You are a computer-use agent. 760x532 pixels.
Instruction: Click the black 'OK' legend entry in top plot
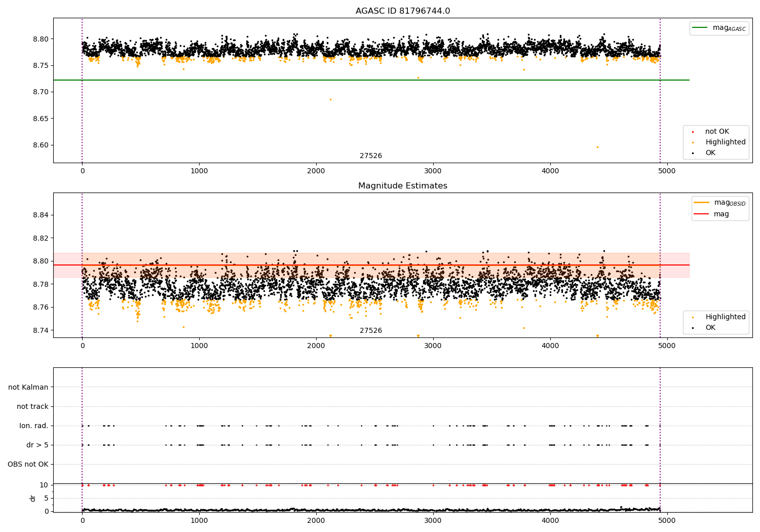(710, 153)
